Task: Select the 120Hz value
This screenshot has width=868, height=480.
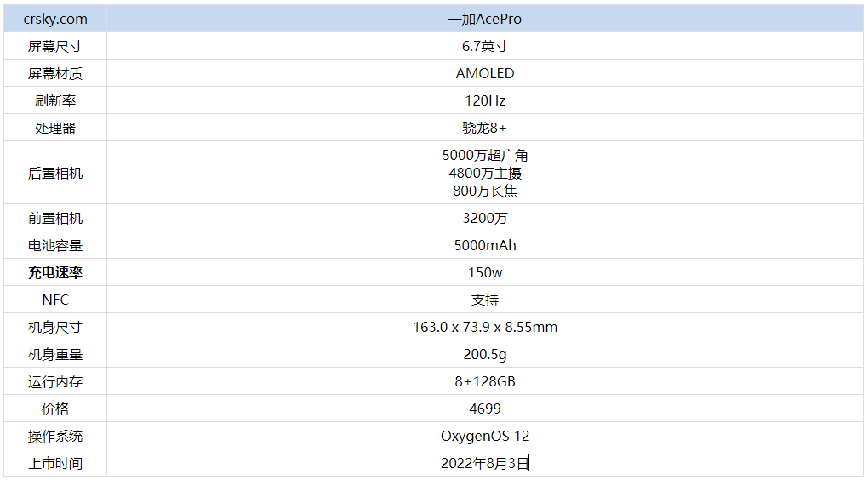Action: click(x=485, y=100)
